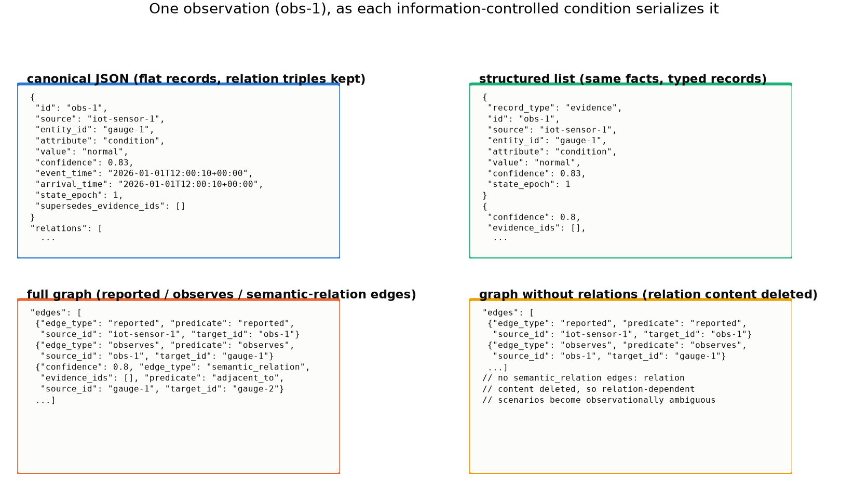Select the structured list panel heading
This screenshot has width=868, height=491.
[x=622, y=79]
